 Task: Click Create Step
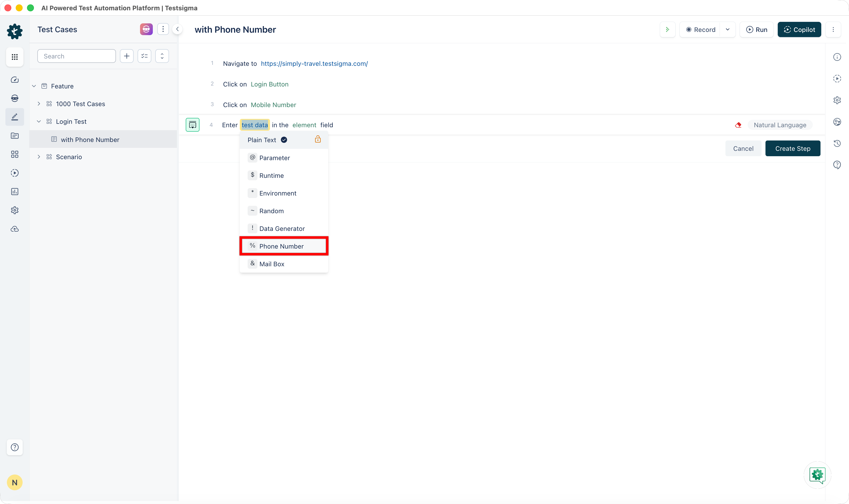pyautogui.click(x=793, y=148)
